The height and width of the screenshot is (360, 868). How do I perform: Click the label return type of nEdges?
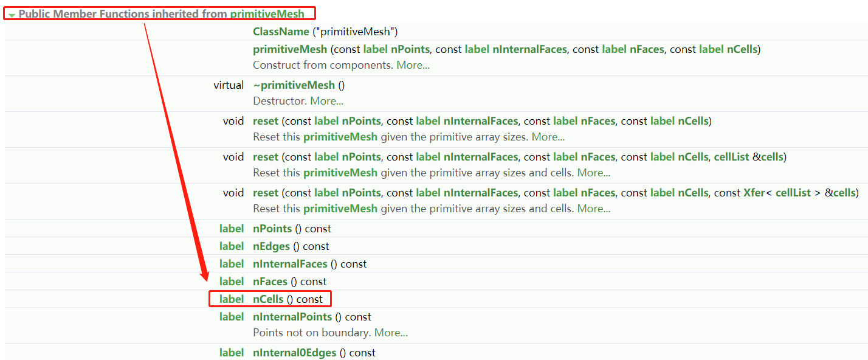[x=232, y=246]
